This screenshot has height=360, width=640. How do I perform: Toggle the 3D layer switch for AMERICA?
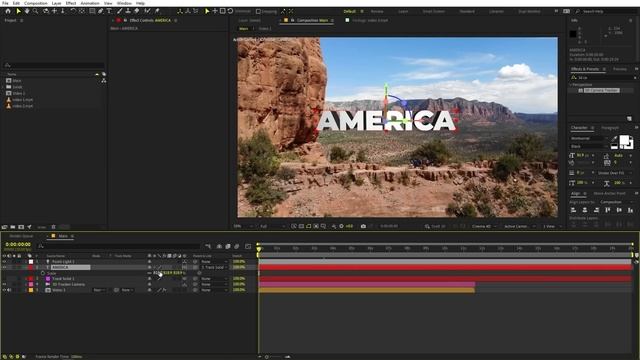184,267
